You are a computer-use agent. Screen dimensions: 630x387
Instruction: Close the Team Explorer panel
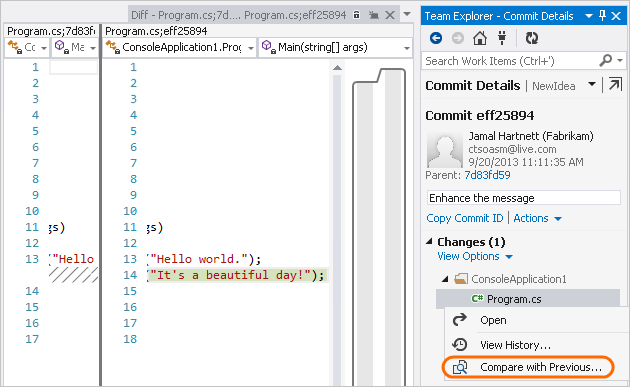(616, 16)
